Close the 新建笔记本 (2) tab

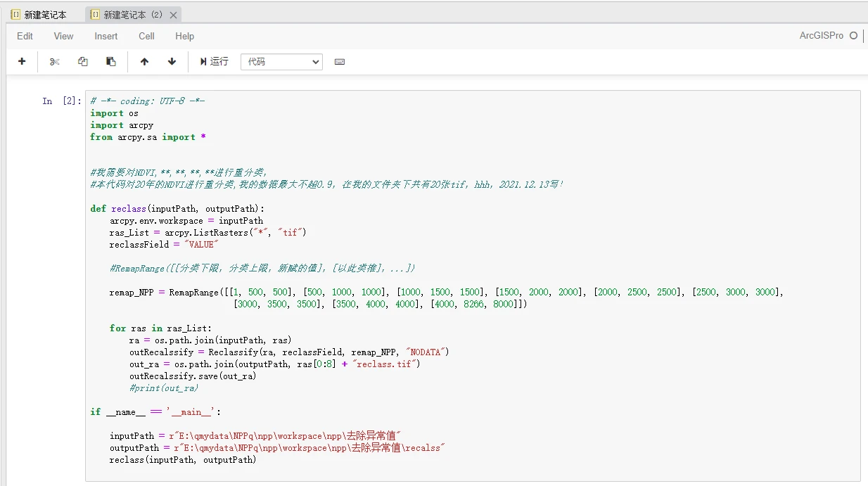[x=173, y=15]
